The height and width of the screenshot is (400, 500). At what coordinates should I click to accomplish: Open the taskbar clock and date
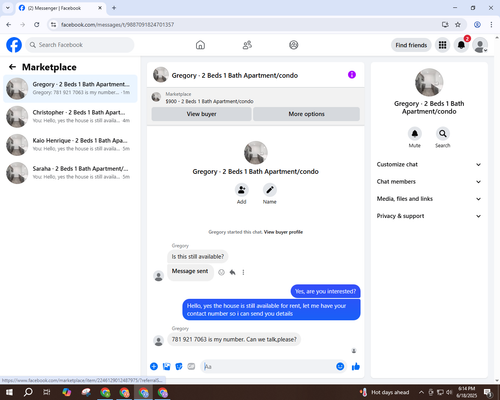[x=467, y=392]
